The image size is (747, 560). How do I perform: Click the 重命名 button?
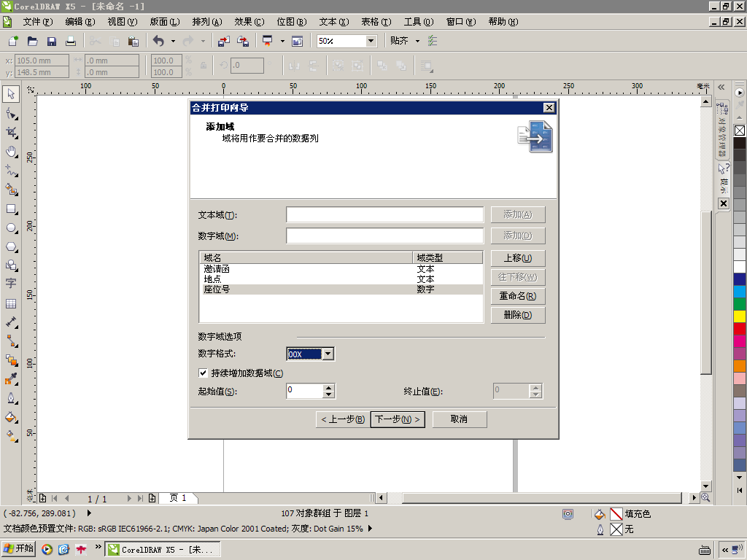(x=518, y=296)
